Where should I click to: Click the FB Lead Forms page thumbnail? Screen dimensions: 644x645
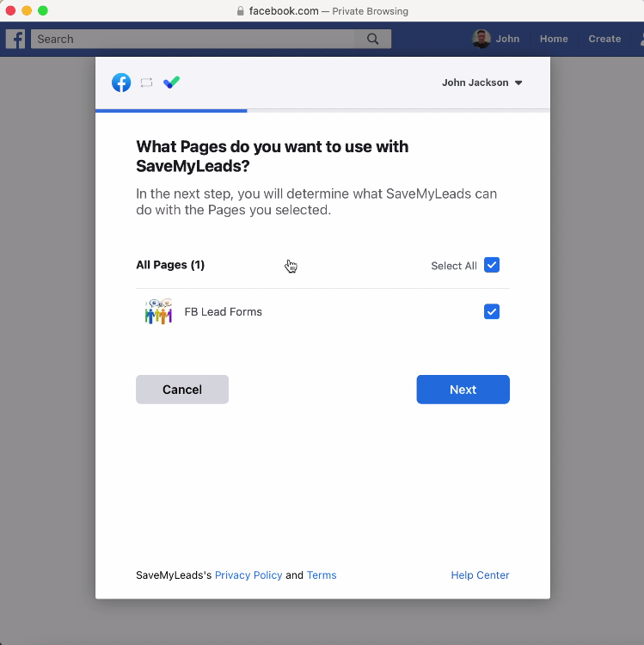click(x=159, y=312)
